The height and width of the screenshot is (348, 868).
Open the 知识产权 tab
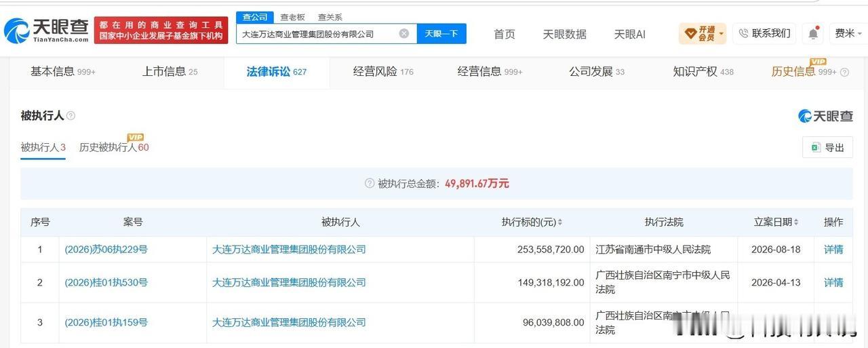(703, 71)
